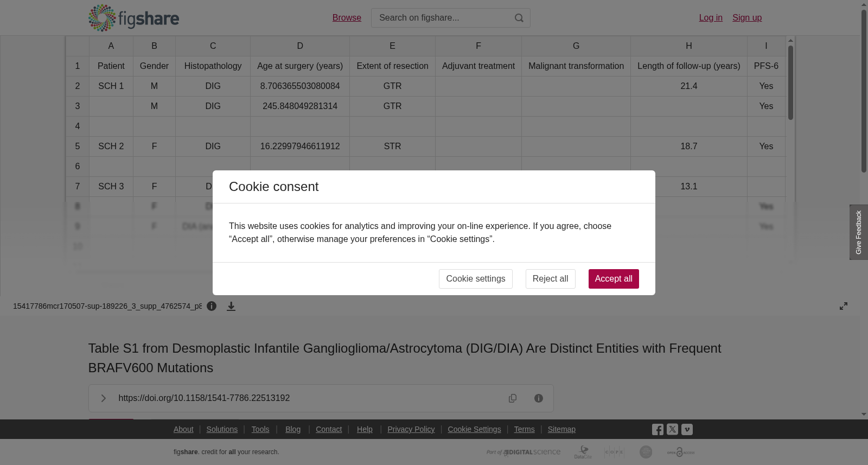The width and height of the screenshot is (868, 465).
Task: Open figshare Facebook page icon
Action: (658, 429)
